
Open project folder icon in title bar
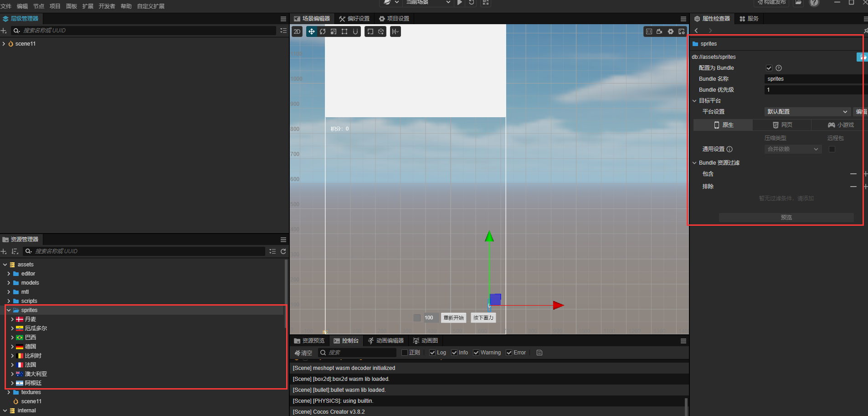798,2
